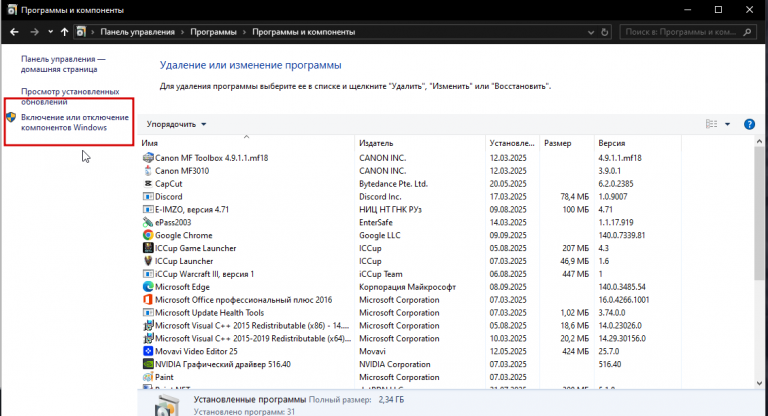The image size is (768, 416).
Task: Click the address bar Control Panel icon
Action: pyautogui.click(x=81, y=32)
